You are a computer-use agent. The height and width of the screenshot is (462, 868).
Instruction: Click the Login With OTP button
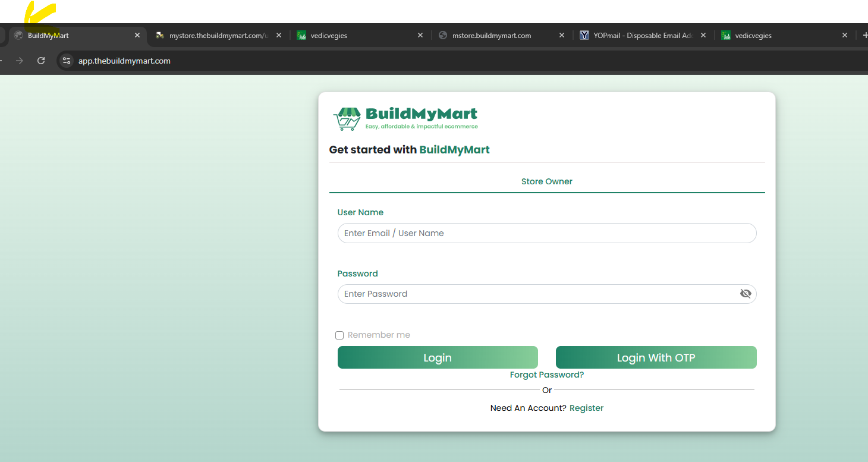656,357
